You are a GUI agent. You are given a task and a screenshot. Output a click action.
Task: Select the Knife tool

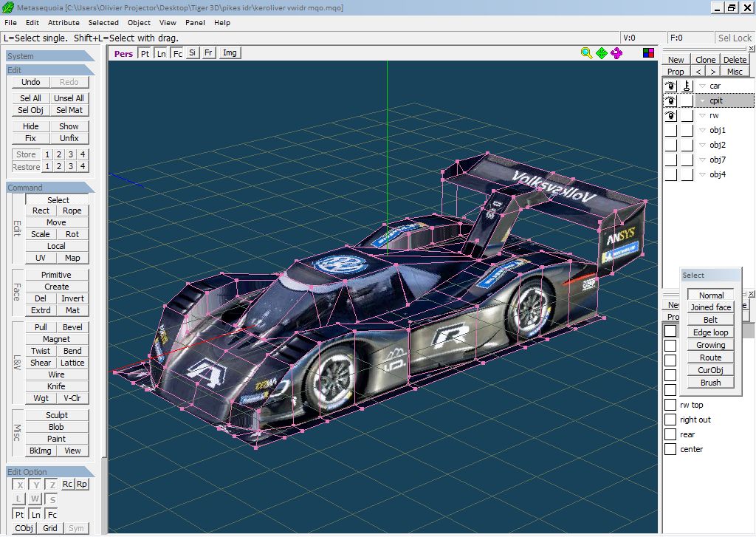tap(57, 386)
